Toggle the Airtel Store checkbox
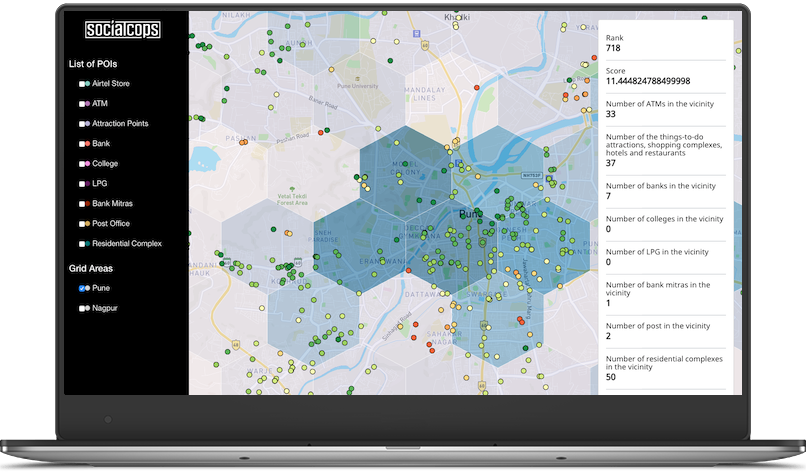 click(81, 84)
